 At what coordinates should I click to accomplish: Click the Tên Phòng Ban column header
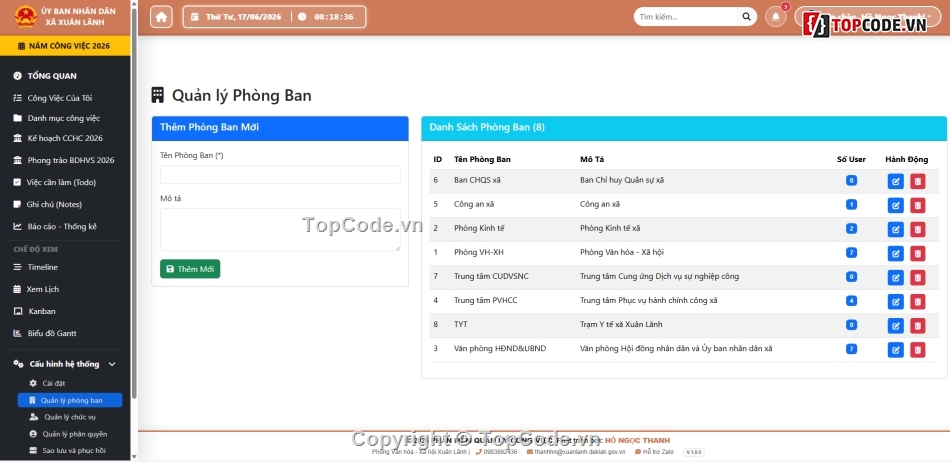pos(482,159)
